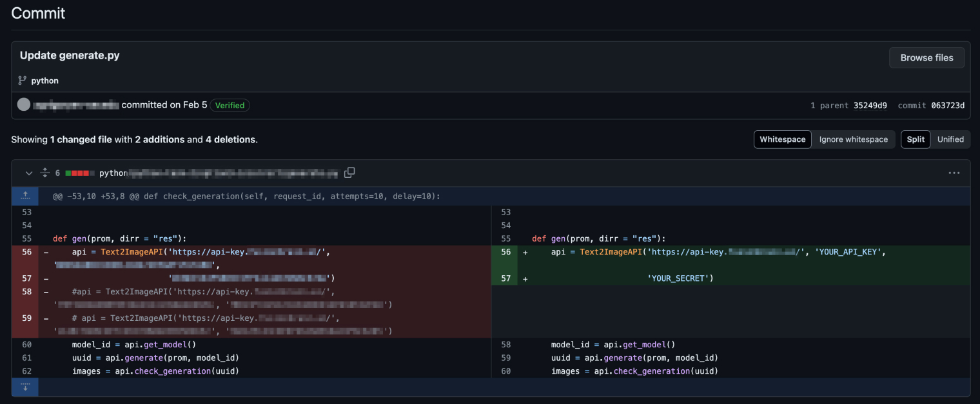980x404 pixels.
Task: Expand hidden lines above the hunk header
Action: coord(25,196)
